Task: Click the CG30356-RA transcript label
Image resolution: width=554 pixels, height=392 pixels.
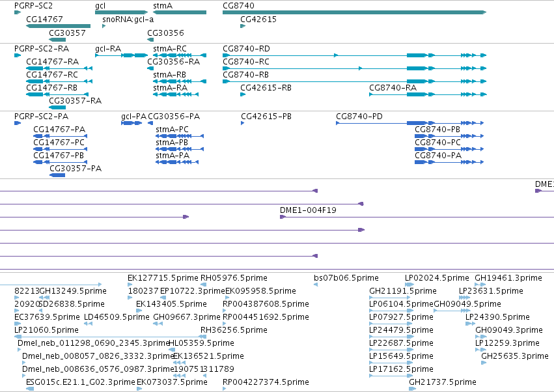Action: 173,62
